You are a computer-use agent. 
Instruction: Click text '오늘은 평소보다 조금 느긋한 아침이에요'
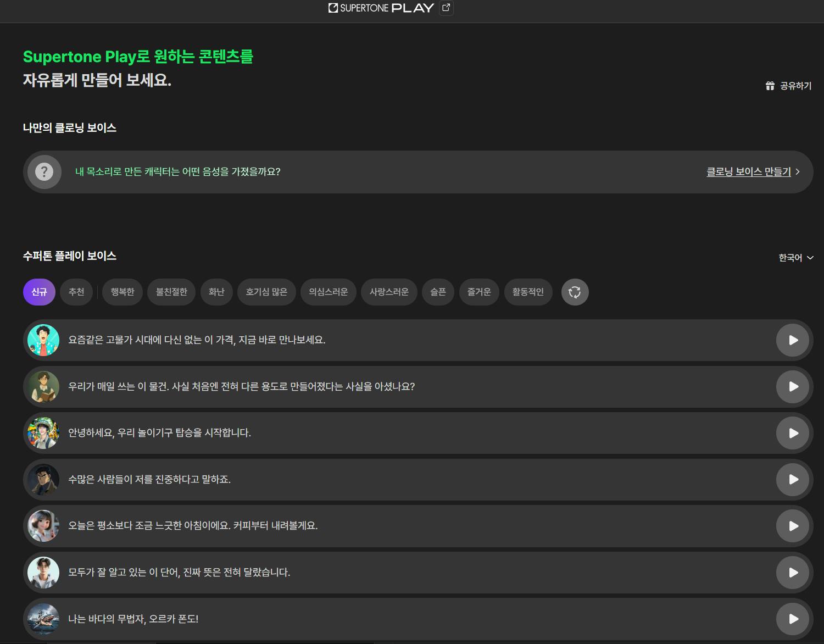pos(148,526)
